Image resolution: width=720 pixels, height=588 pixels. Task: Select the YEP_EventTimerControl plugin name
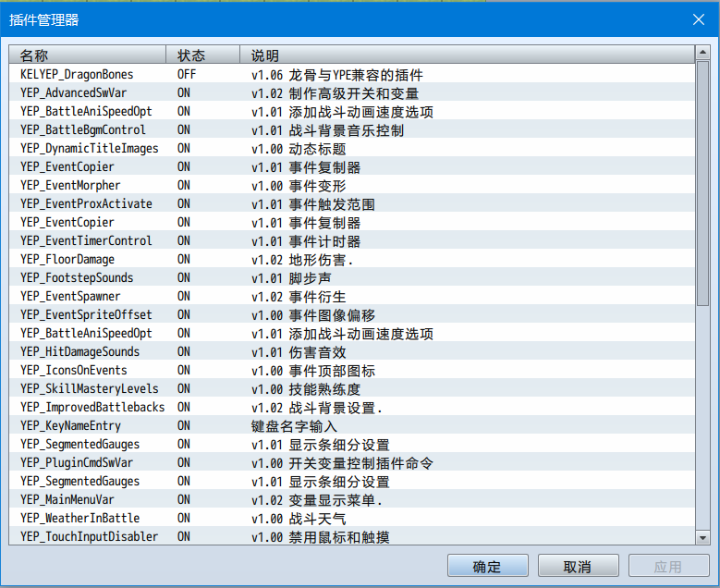(86, 240)
